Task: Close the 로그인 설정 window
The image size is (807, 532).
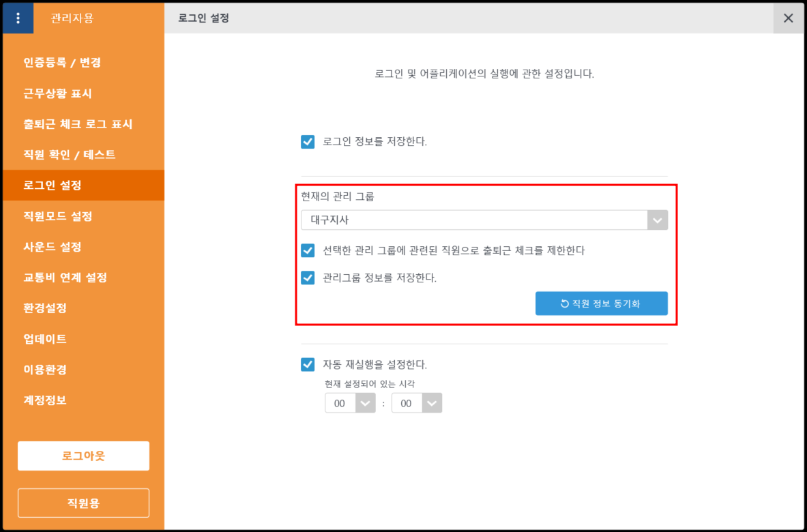Action: tap(788, 18)
